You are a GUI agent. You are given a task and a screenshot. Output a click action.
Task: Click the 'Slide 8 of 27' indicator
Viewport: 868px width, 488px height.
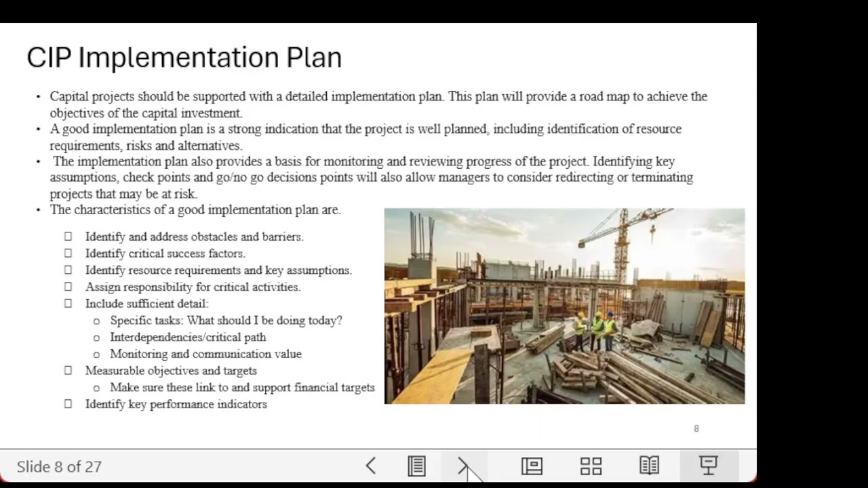pos(59,467)
